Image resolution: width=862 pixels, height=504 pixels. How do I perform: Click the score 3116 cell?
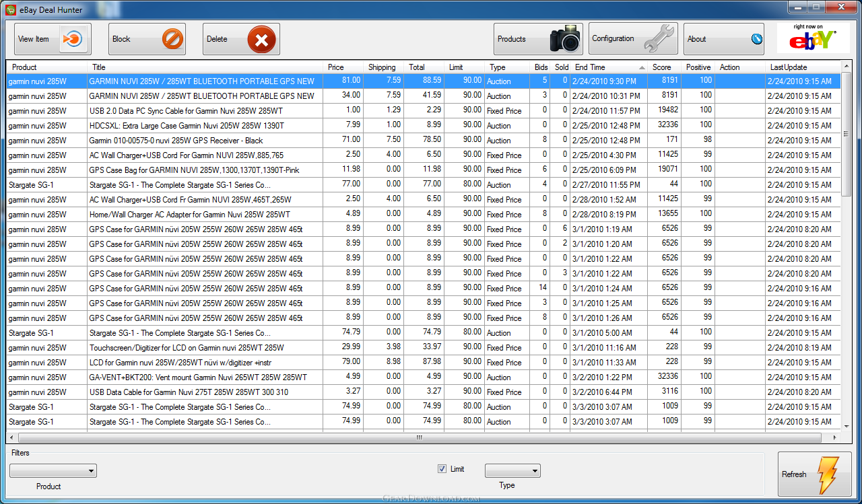click(665, 392)
